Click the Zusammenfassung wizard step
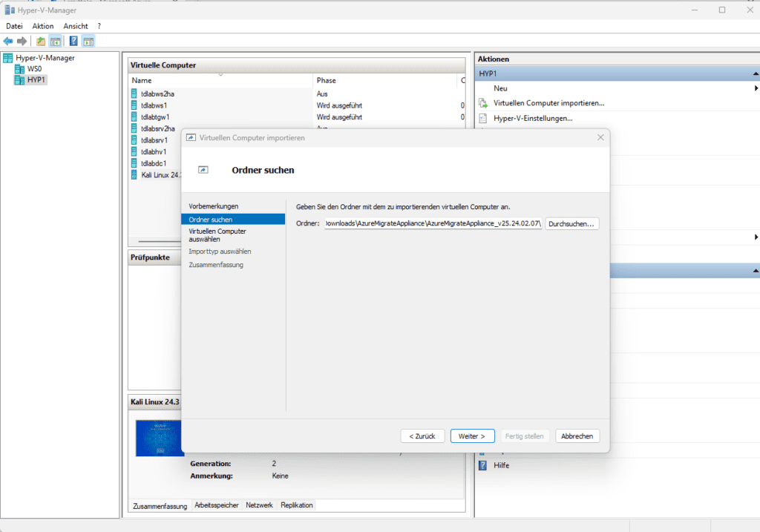 216,265
